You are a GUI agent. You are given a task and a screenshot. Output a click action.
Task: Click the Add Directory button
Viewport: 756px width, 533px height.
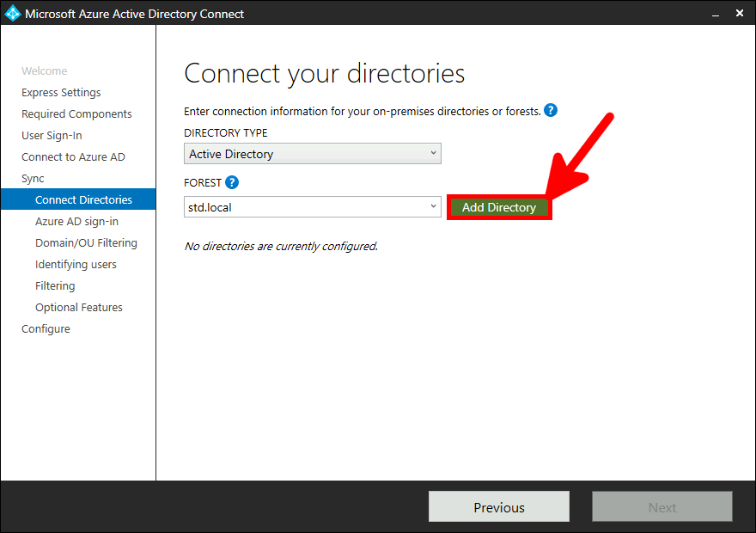tap(498, 207)
